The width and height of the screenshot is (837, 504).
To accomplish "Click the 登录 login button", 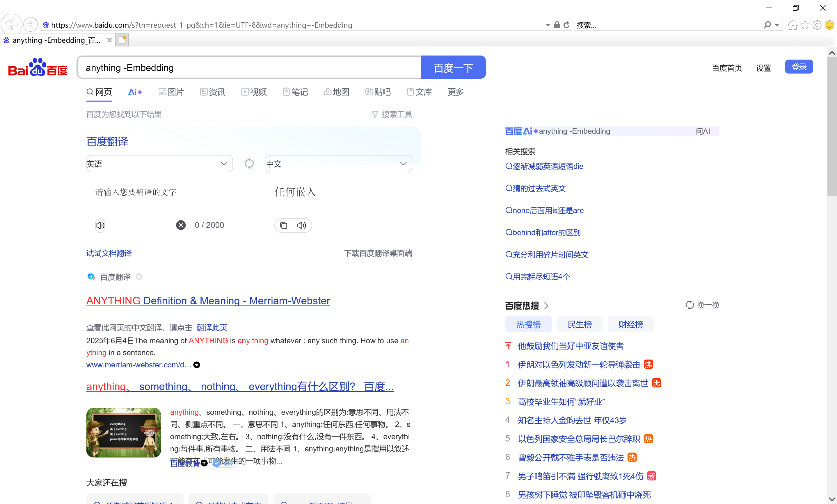I will pos(799,67).
